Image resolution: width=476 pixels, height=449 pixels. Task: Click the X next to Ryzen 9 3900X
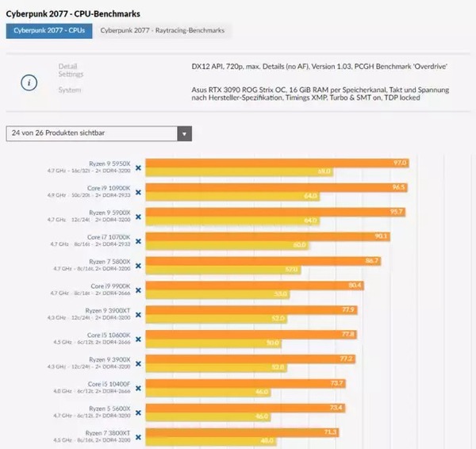(138, 363)
